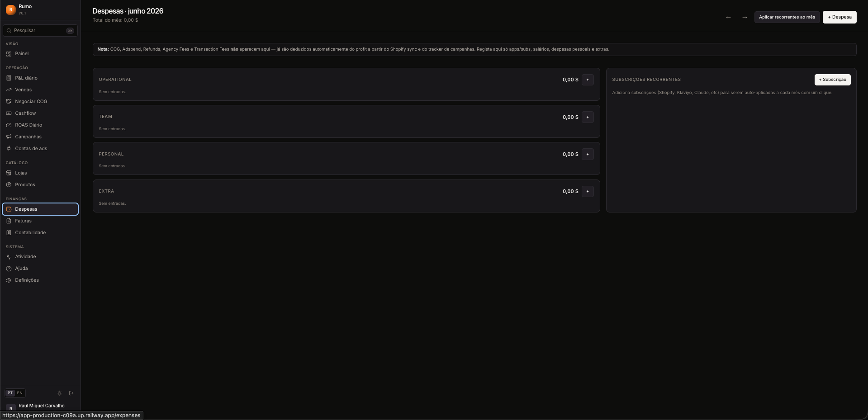
Task: Open P&L diário page
Action: tap(40, 78)
